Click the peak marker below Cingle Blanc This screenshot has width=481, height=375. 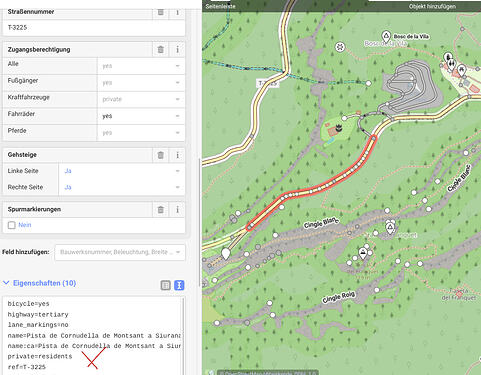click(390, 228)
